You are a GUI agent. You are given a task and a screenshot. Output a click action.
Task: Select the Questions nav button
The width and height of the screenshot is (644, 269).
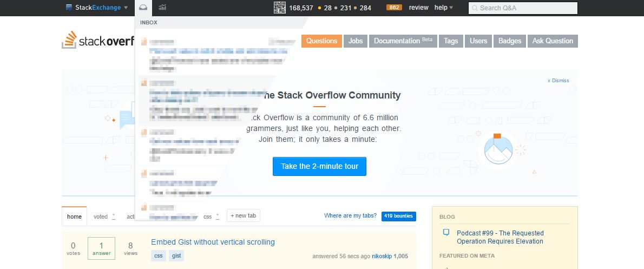(x=321, y=41)
